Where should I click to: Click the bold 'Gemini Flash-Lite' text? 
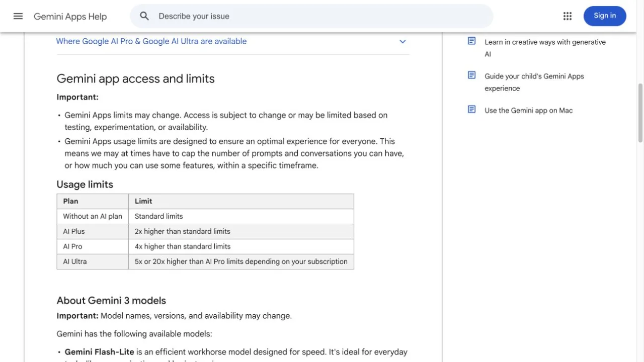100,352
